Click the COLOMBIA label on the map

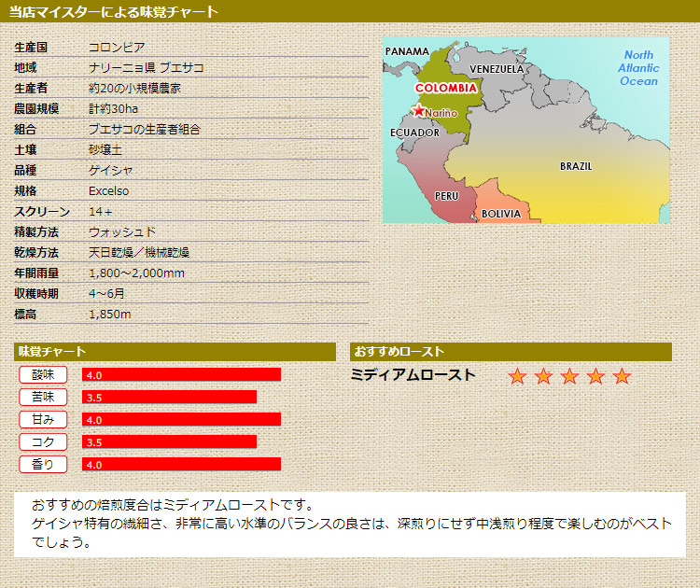(x=445, y=89)
